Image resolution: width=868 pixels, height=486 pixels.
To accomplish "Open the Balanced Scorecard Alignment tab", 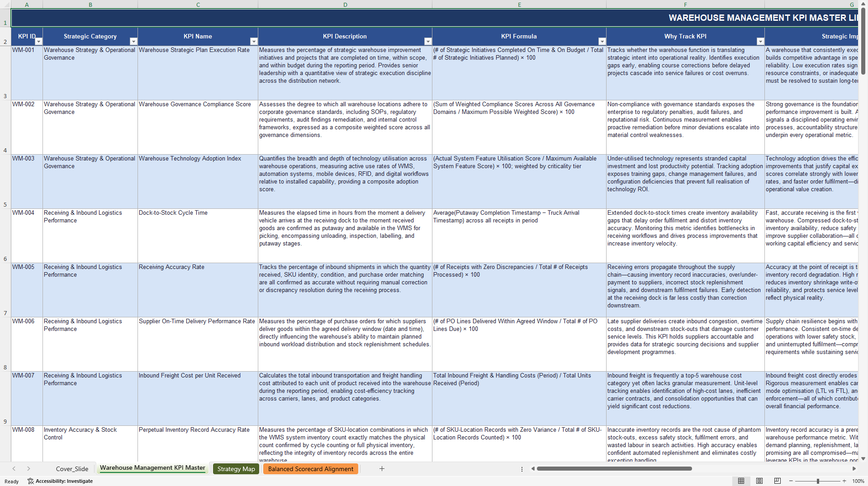I will (x=311, y=469).
